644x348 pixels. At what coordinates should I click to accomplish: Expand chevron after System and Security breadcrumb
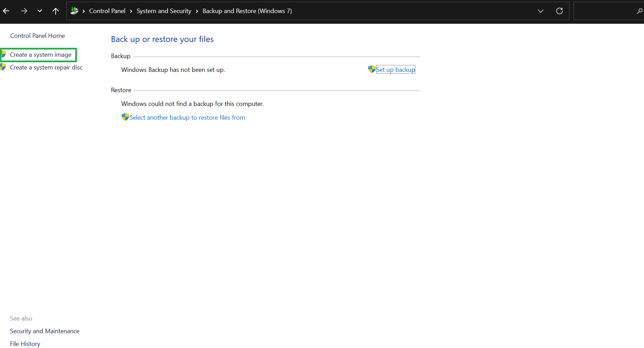pyautogui.click(x=197, y=11)
